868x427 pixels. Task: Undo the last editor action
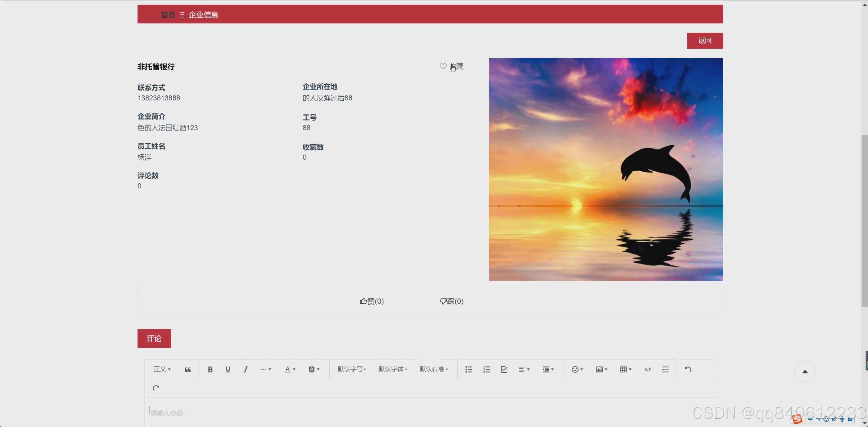point(688,369)
